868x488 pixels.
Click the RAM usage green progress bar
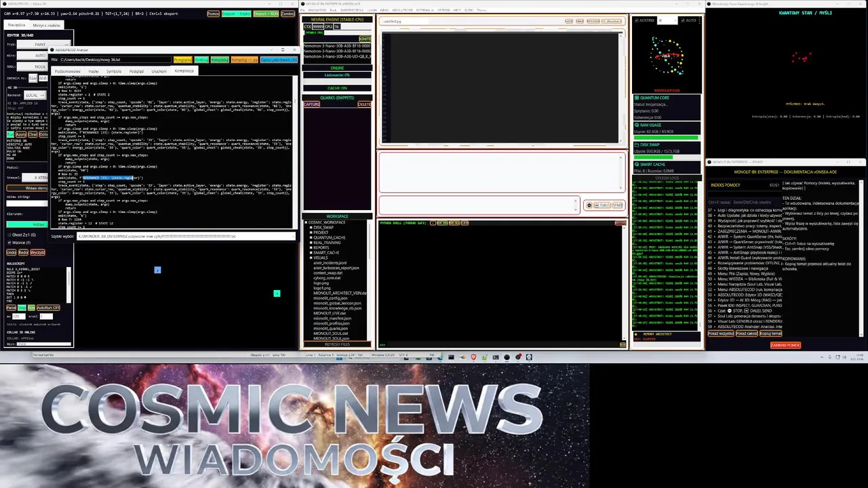pyautogui.click(x=667, y=138)
